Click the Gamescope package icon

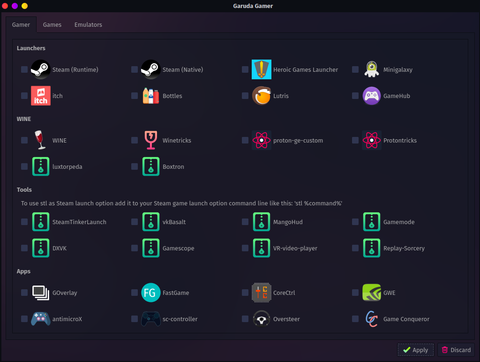pos(151,248)
